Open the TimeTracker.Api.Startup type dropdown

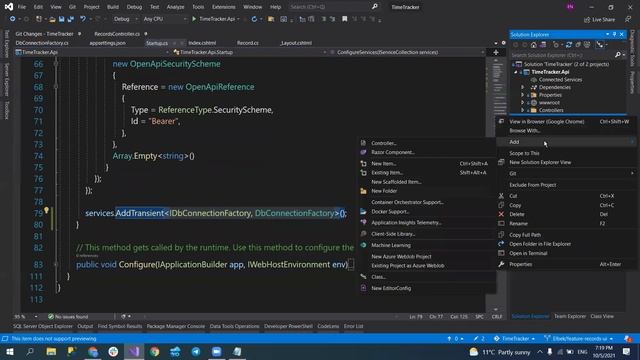tap(249, 52)
